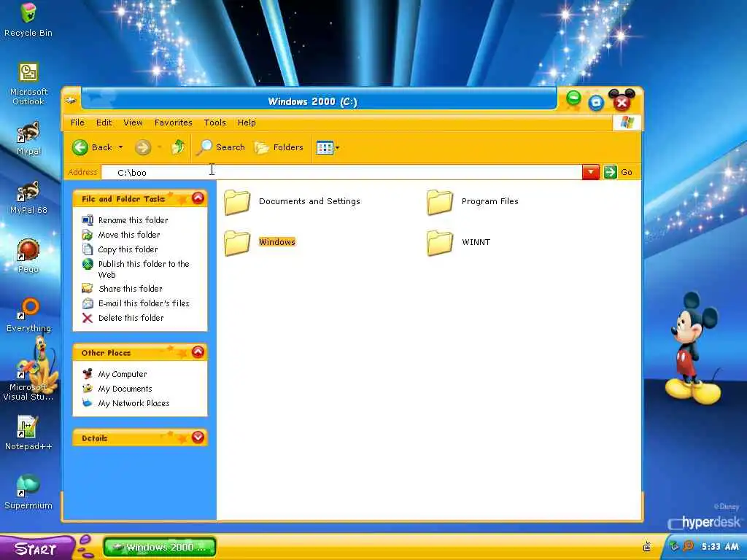Open the Favorites menu
Screen dimensions: 747x560
pyautogui.click(x=174, y=122)
